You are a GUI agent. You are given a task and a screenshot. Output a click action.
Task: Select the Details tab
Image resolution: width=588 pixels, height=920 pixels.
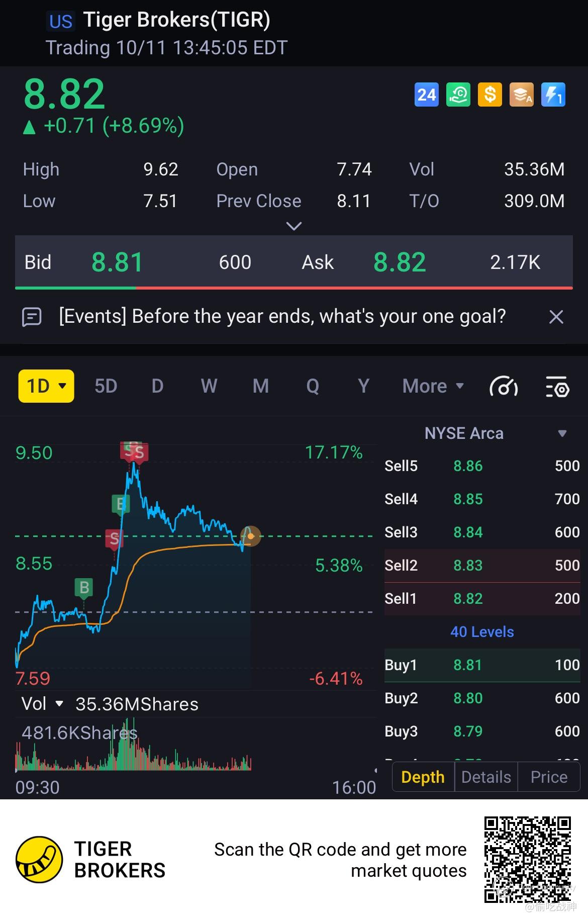[486, 777]
